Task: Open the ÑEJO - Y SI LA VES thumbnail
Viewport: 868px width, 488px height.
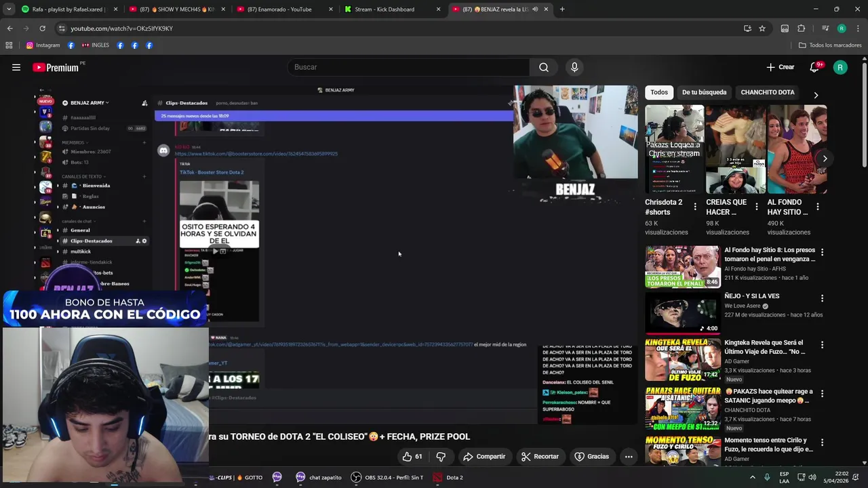Action: 682,313
